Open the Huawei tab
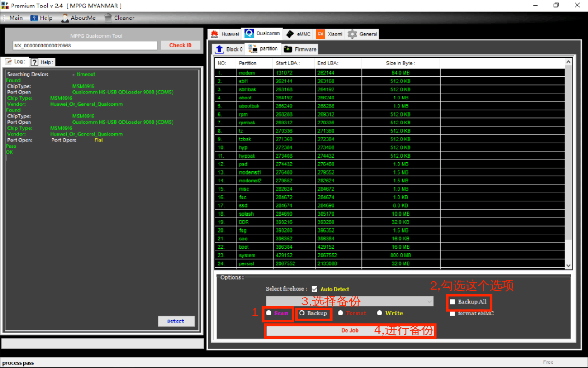 pos(225,34)
